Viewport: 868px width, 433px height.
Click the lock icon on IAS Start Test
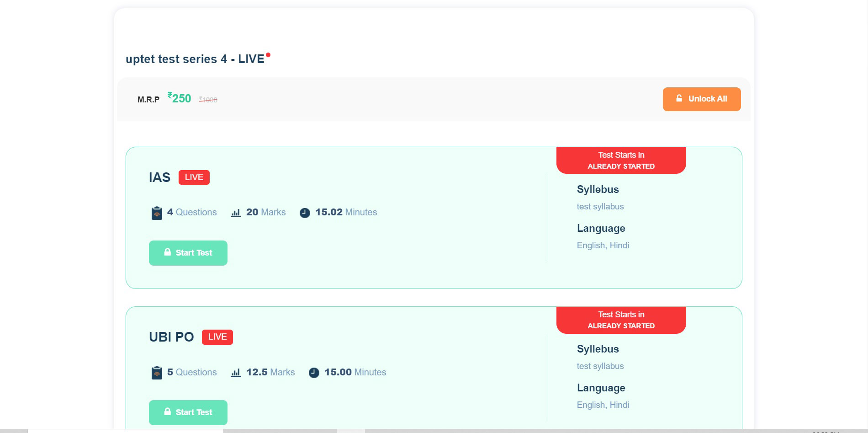coord(168,252)
